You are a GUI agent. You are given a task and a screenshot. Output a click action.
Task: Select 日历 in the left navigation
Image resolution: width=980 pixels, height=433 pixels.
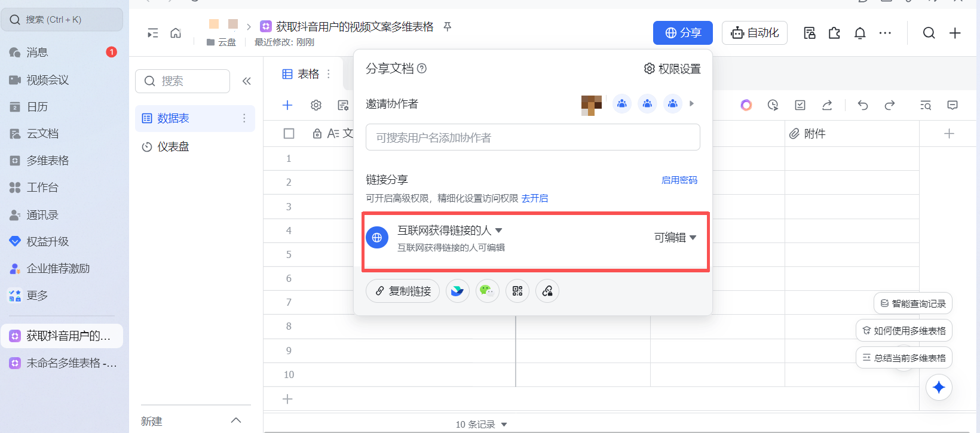(x=37, y=107)
